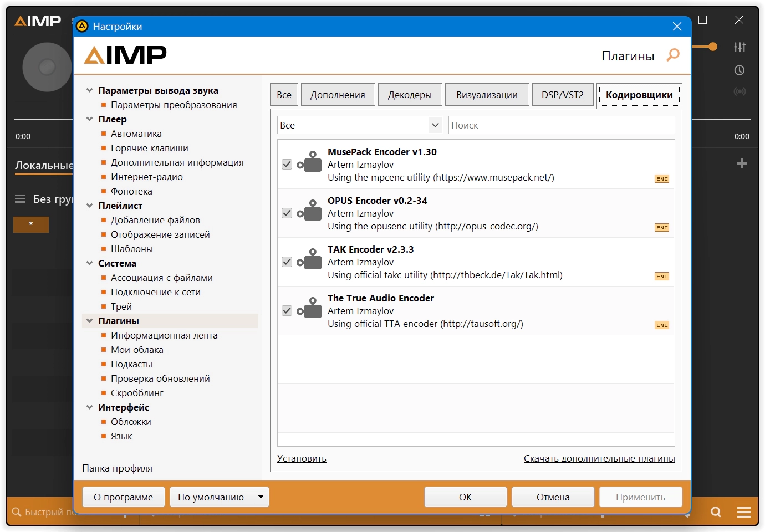Click the TAK Encoder plugin icon
Screen dimensions: 765x532
[309, 259]
